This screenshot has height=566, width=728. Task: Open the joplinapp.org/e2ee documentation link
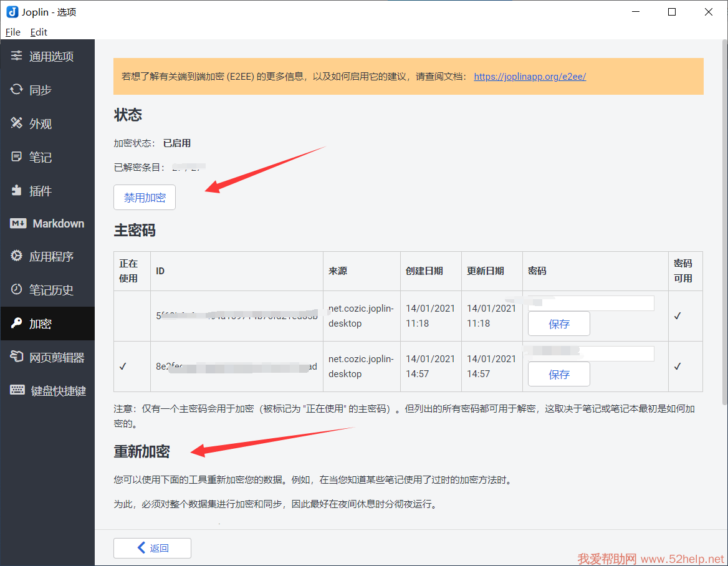coord(530,77)
